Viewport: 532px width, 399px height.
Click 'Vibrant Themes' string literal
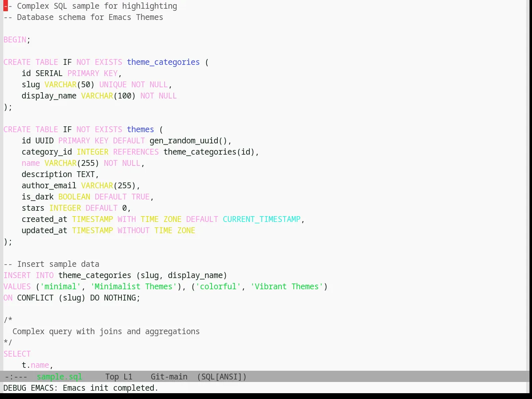pos(287,287)
